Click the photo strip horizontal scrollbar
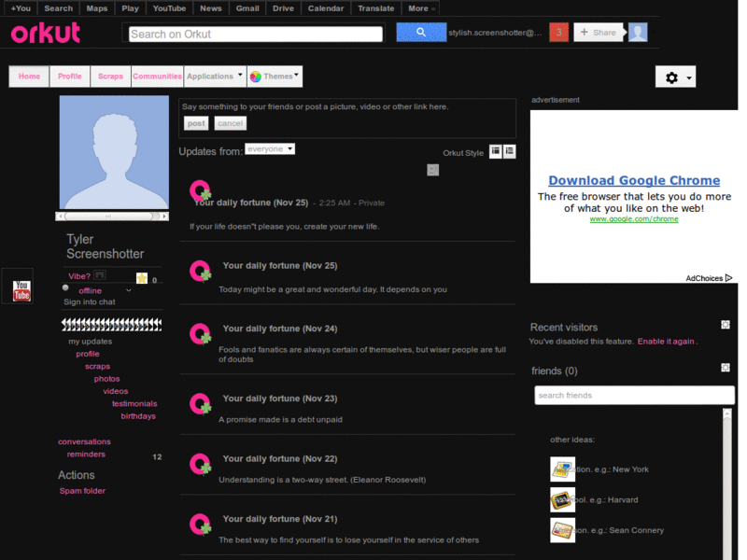The width and height of the screenshot is (747, 560). coord(112,217)
